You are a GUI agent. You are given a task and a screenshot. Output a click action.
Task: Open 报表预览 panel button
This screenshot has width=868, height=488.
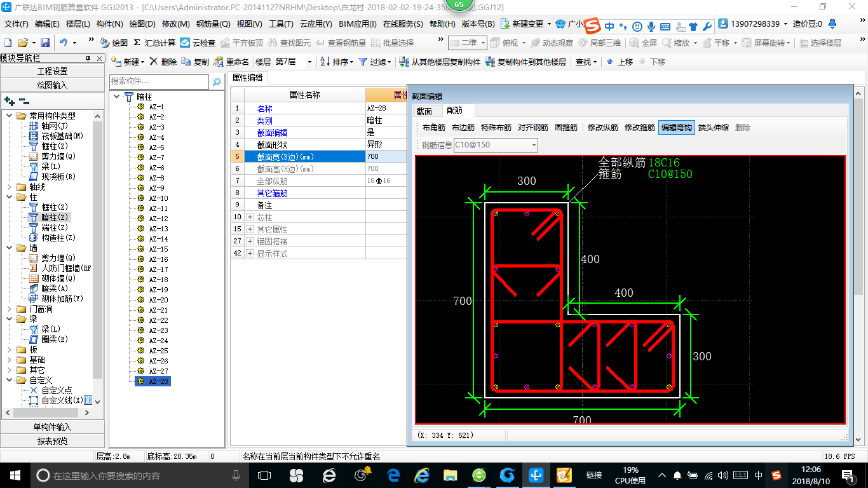click(x=52, y=440)
